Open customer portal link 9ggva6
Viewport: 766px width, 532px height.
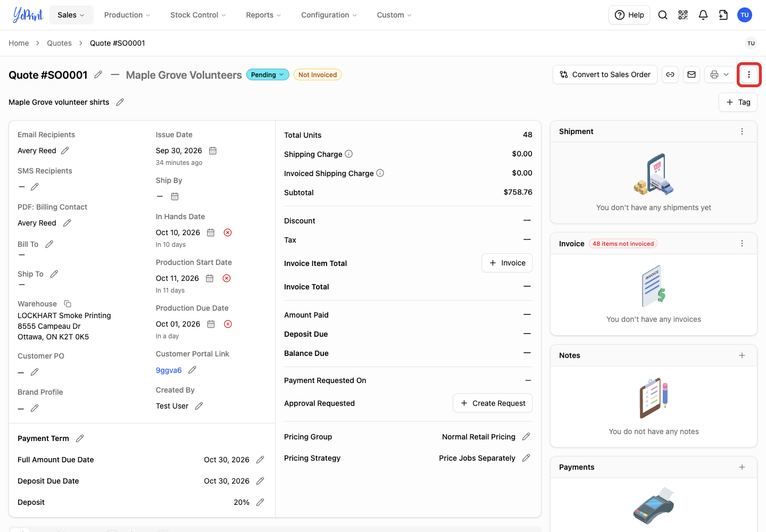pos(169,370)
